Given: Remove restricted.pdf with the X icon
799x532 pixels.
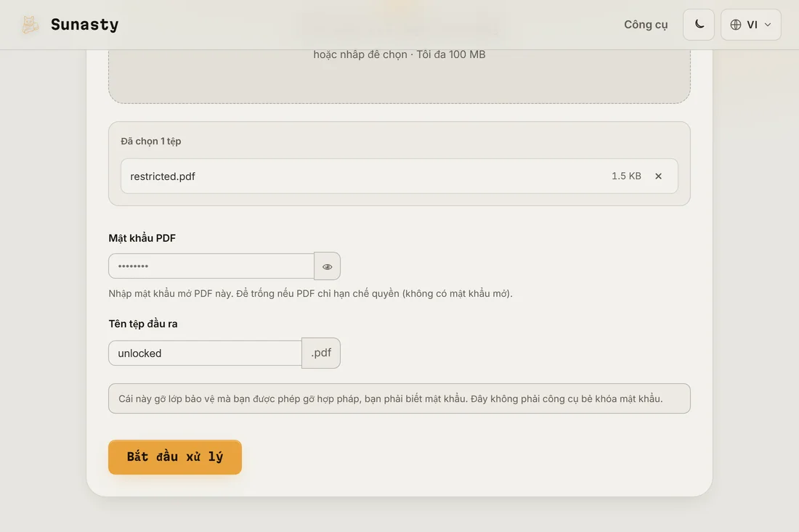Looking at the screenshot, I should [658, 176].
